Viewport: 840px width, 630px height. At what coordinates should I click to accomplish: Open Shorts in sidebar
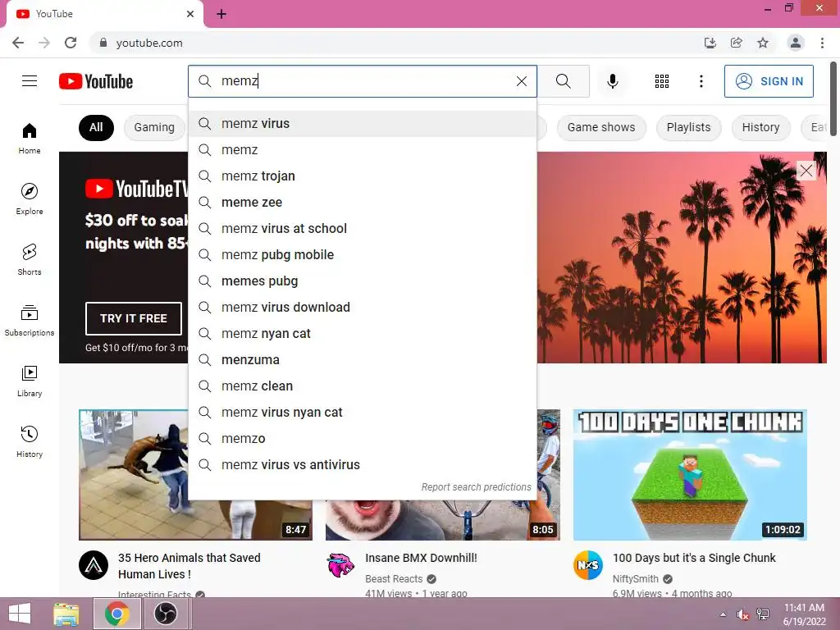point(30,260)
